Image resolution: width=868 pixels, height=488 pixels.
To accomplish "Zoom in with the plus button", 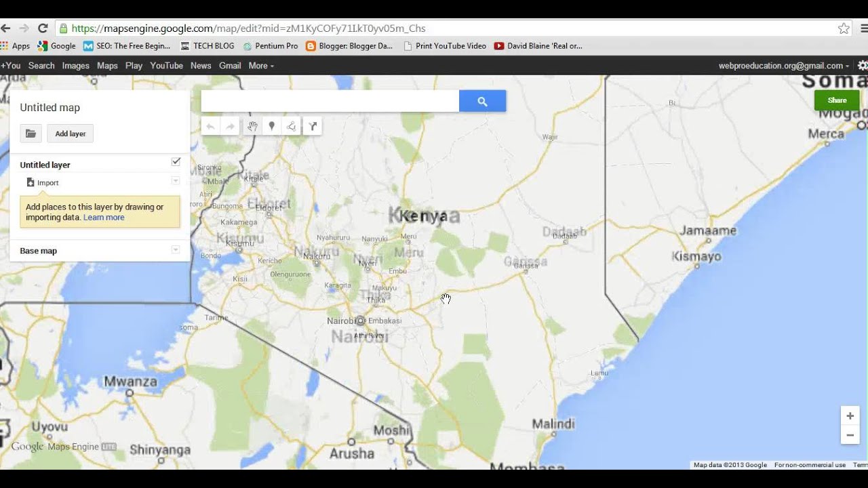I will pos(850,415).
